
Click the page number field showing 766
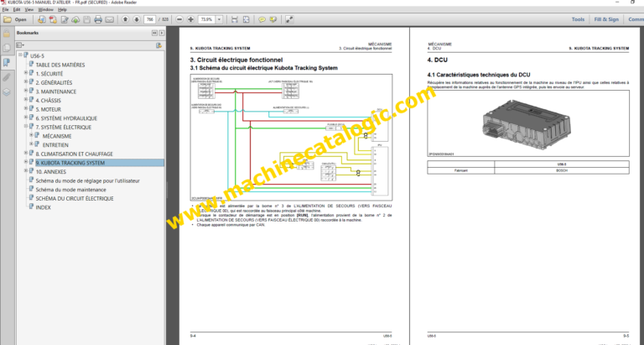coord(150,19)
